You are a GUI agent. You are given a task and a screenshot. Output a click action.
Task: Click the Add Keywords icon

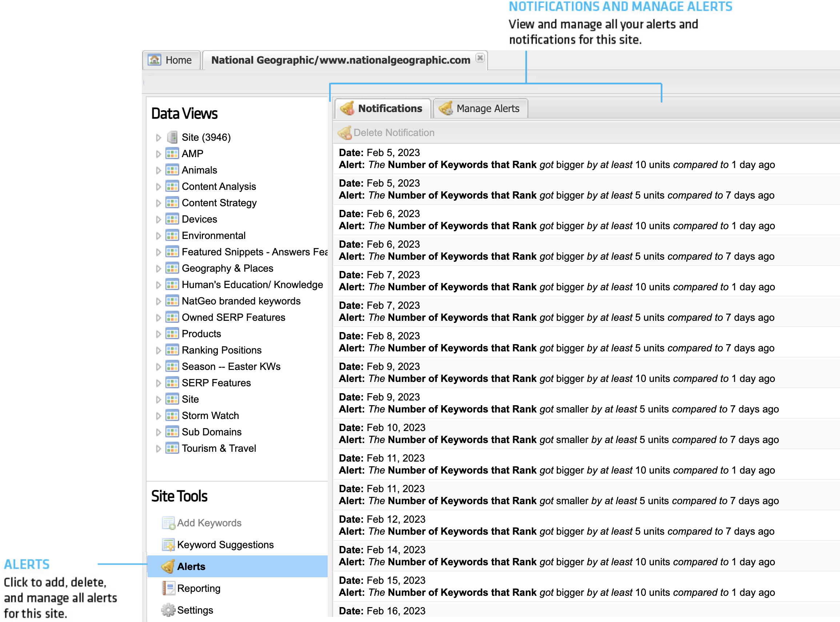[168, 523]
